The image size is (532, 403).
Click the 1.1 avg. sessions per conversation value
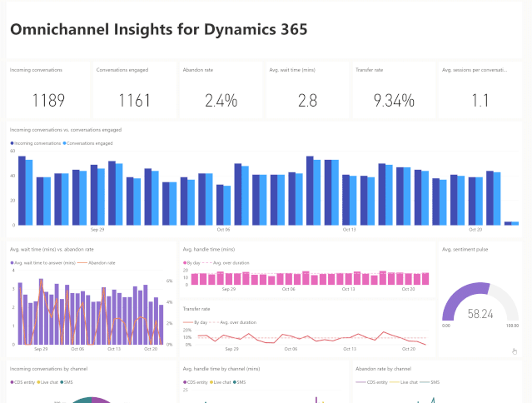(480, 101)
